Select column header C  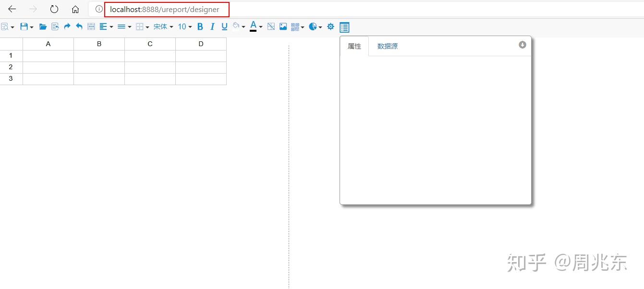point(150,44)
